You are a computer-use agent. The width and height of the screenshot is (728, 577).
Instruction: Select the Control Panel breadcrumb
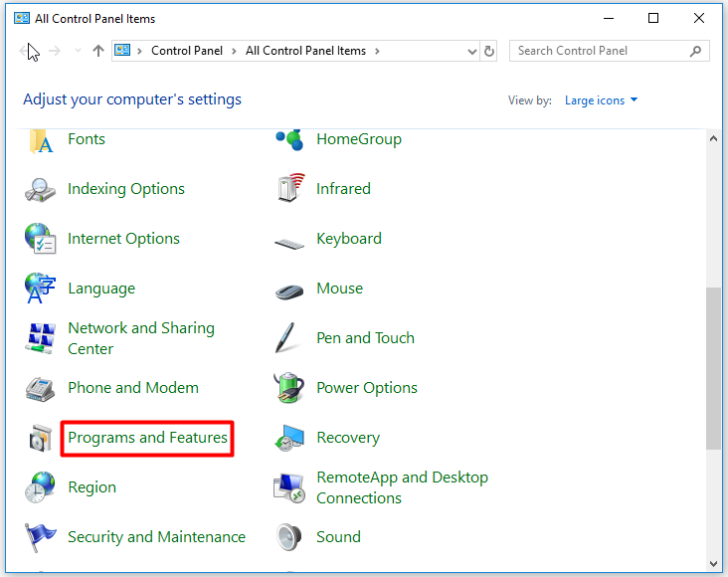(x=187, y=51)
